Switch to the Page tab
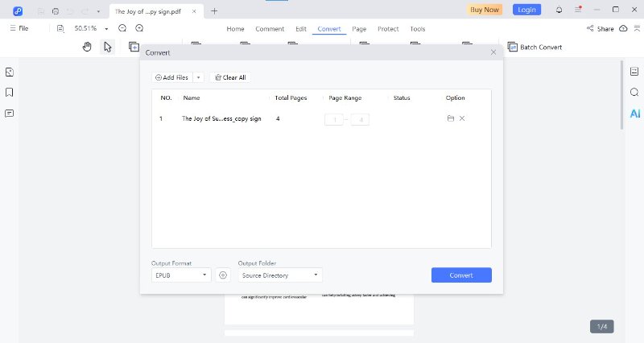 [359, 29]
